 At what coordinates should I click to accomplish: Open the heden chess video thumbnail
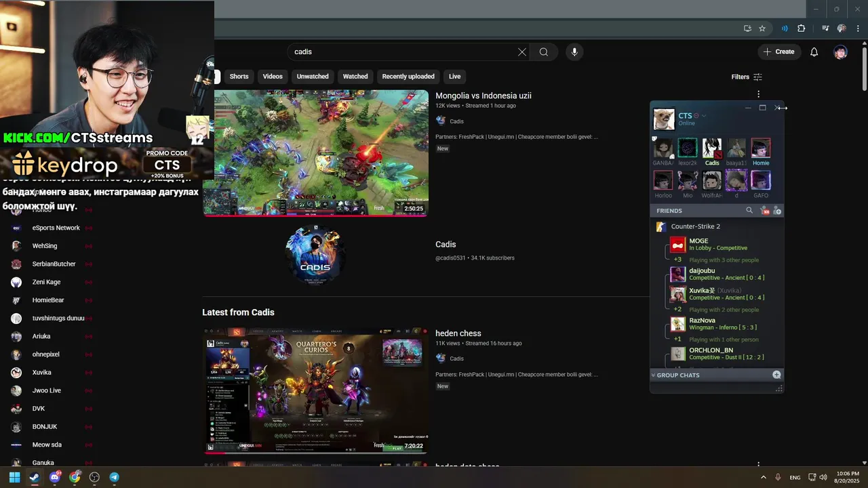coord(315,391)
